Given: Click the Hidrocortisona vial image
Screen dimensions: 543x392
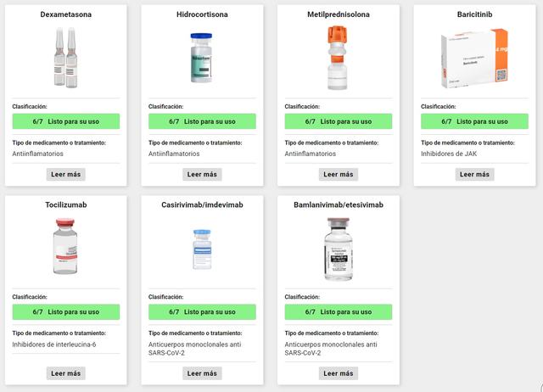Looking at the screenshot, I should tap(202, 58).
